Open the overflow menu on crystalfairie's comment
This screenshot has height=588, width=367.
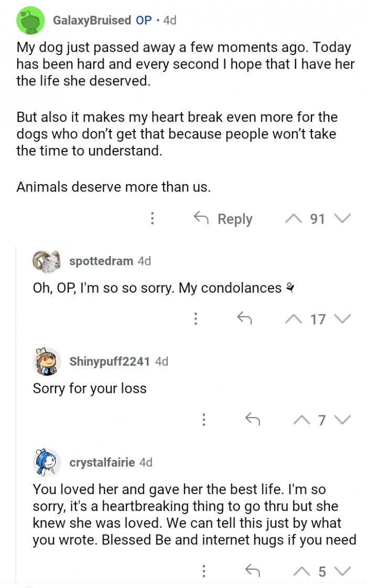[x=204, y=572]
